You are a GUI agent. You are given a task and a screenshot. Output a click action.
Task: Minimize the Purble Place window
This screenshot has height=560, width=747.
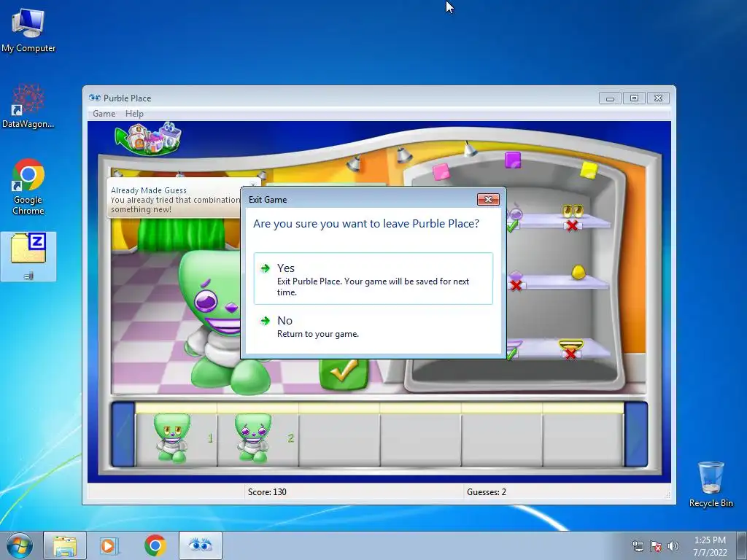610,98
